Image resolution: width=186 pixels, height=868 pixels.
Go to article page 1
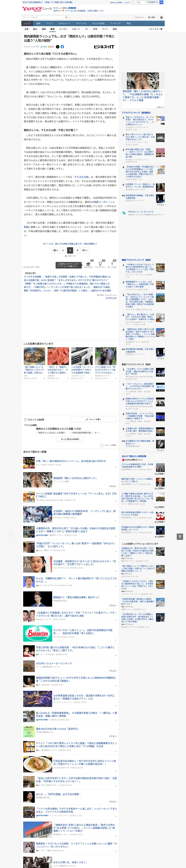(x=63, y=250)
